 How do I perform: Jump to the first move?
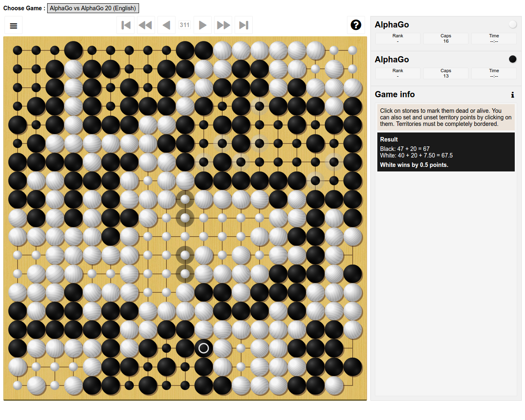(x=126, y=25)
